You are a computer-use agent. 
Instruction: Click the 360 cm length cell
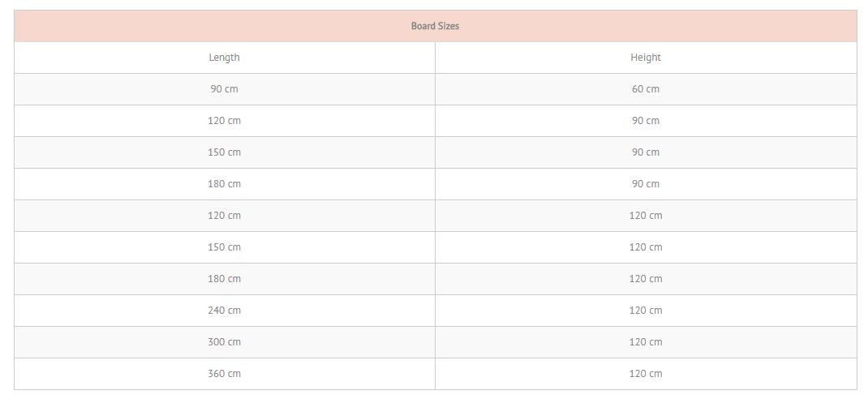pos(225,374)
